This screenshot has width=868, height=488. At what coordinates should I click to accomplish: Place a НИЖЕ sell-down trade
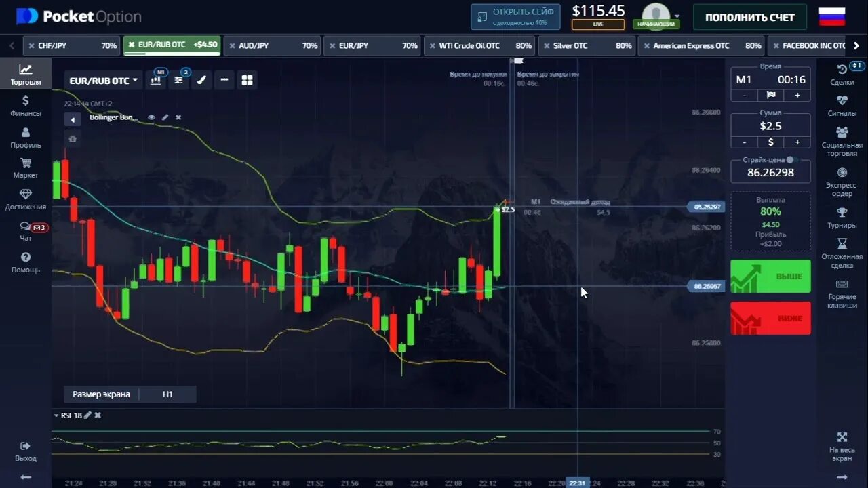[x=770, y=318]
